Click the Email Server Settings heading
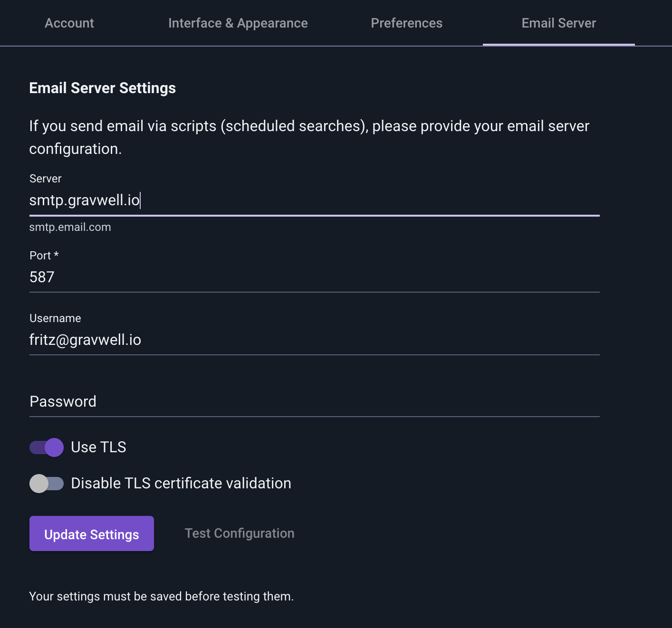The height and width of the screenshot is (628, 672). pyautogui.click(x=103, y=88)
